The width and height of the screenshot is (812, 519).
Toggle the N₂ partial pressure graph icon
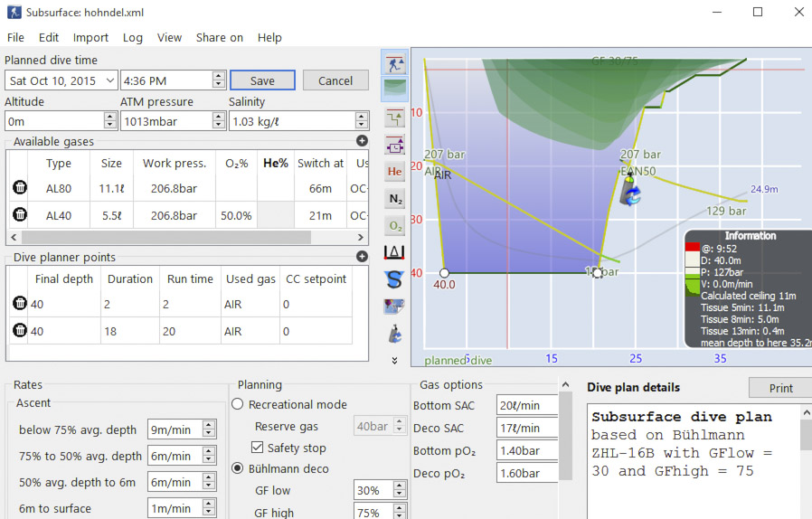click(394, 198)
